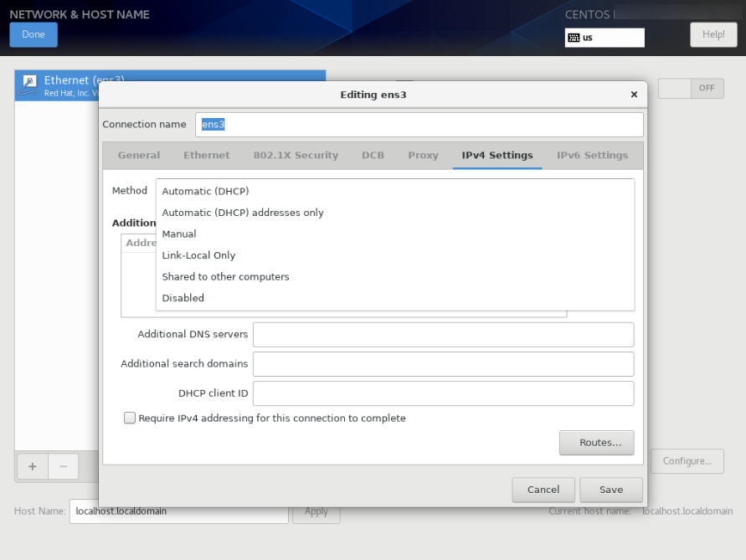Switch to IPv6 Settings tab
The height and width of the screenshot is (560, 746).
click(x=592, y=155)
